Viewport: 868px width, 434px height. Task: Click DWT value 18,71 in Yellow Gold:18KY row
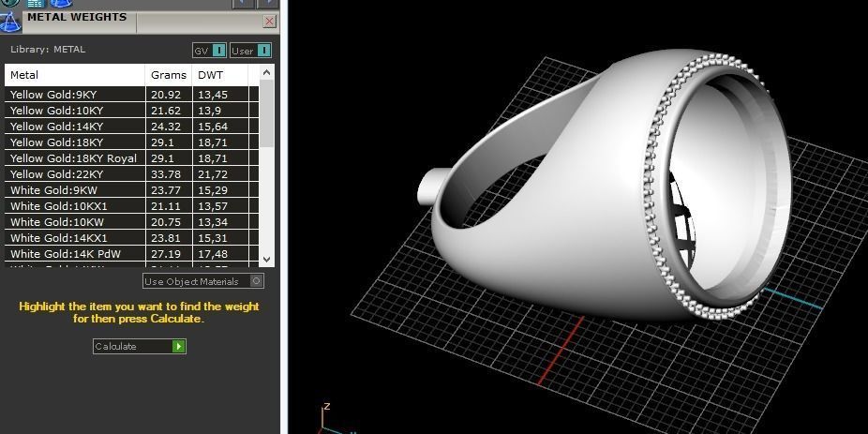[x=213, y=142]
